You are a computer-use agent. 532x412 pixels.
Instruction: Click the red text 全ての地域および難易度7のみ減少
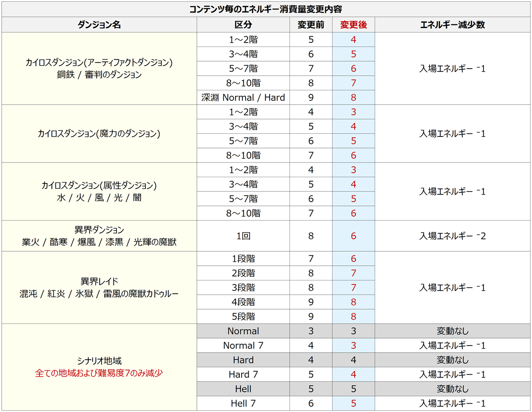pos(99,373)
